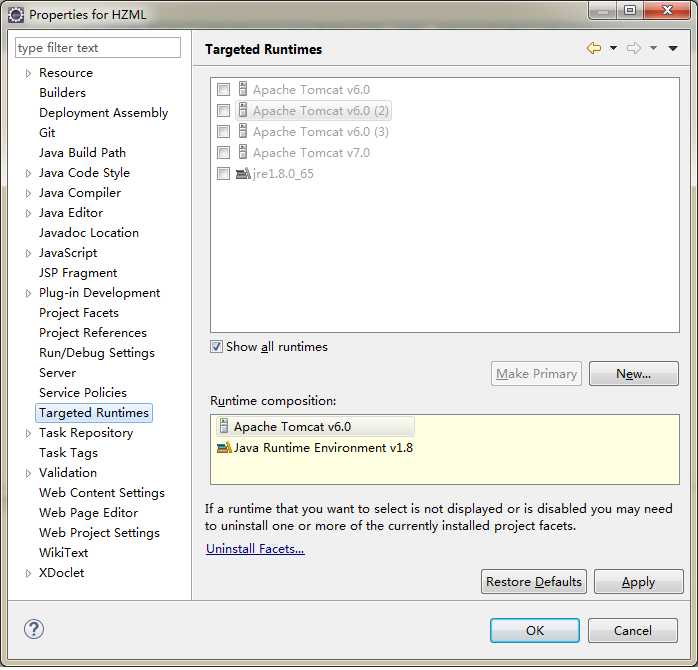Check the first Apache Tomcat v6.0 checkbox

223,89
